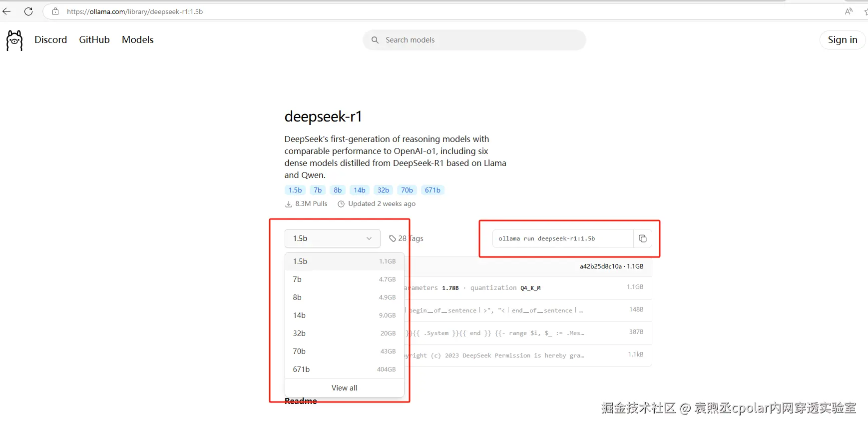The image size is (868, 427).
Task: Click the deepseek-r1 title heading
Action: tap(323, 116)
